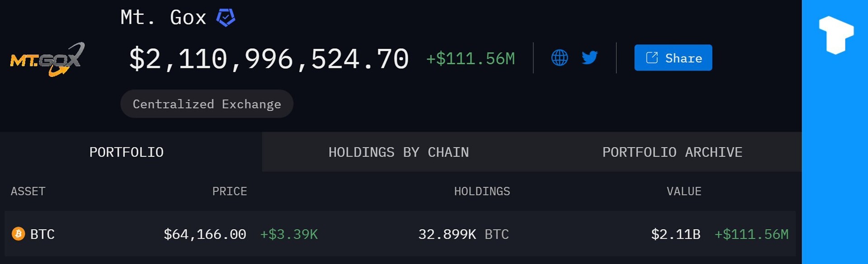Viewport: 868px width, 264px height.
Task: Click the total balance $2,110,996,524.70
Action: (269, 59)
